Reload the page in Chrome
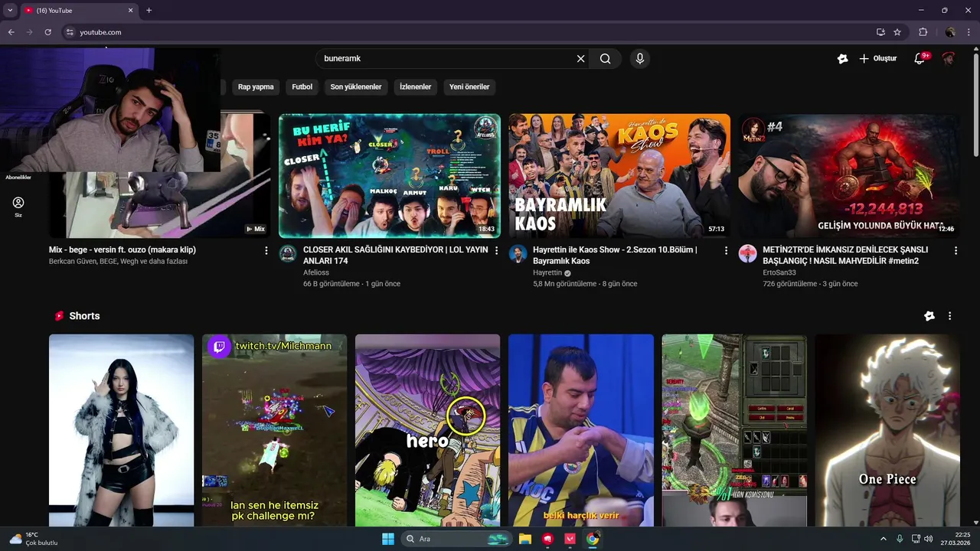Image resolution: width=980 pixels, height=551 pixels. (x=47, y=32)
